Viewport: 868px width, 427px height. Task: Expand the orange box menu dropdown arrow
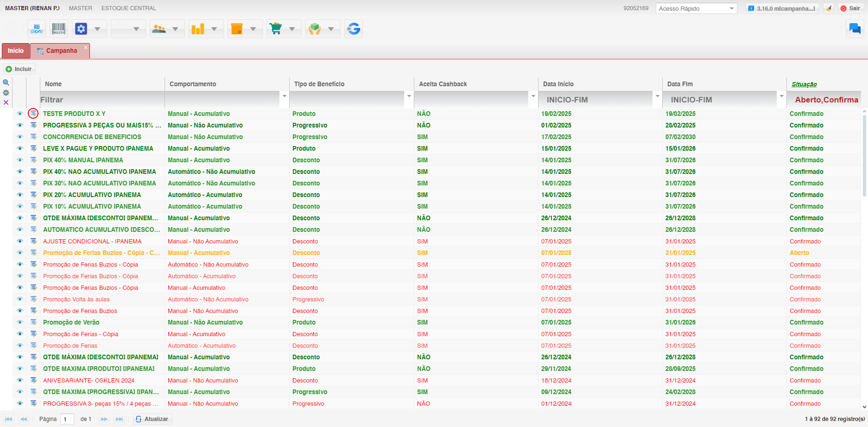[x=253, y=29]
